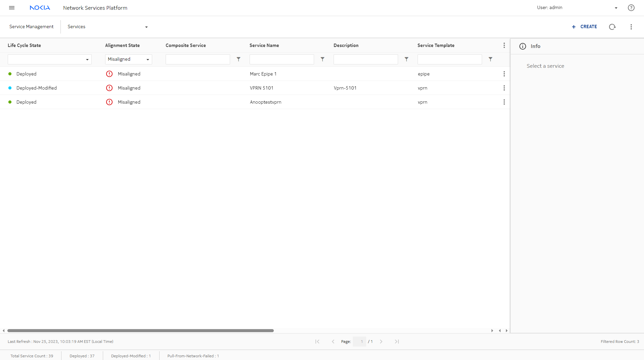Viewport: 644px width, 360px height.
Task: Open table column settings kebab menu
Action: point(504,45)
